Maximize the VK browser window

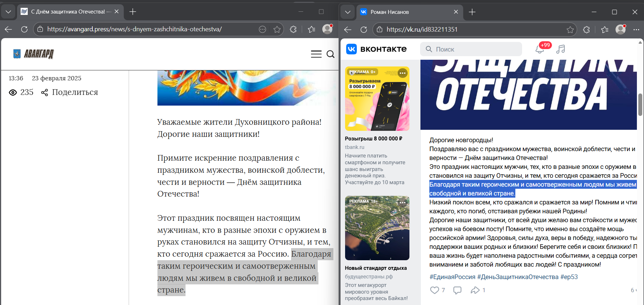(614, 12)
